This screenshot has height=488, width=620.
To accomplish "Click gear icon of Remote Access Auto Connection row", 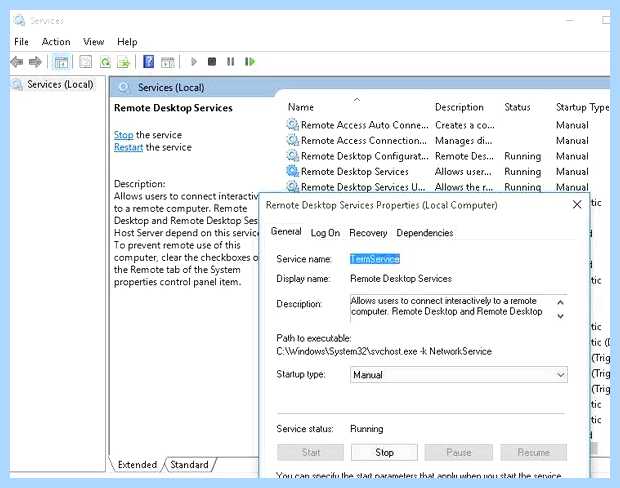I will pos(293,125).
